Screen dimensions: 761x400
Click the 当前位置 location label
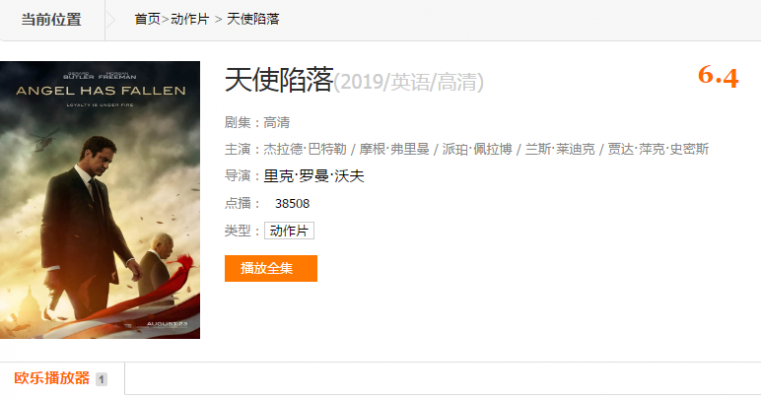(51, 19)
